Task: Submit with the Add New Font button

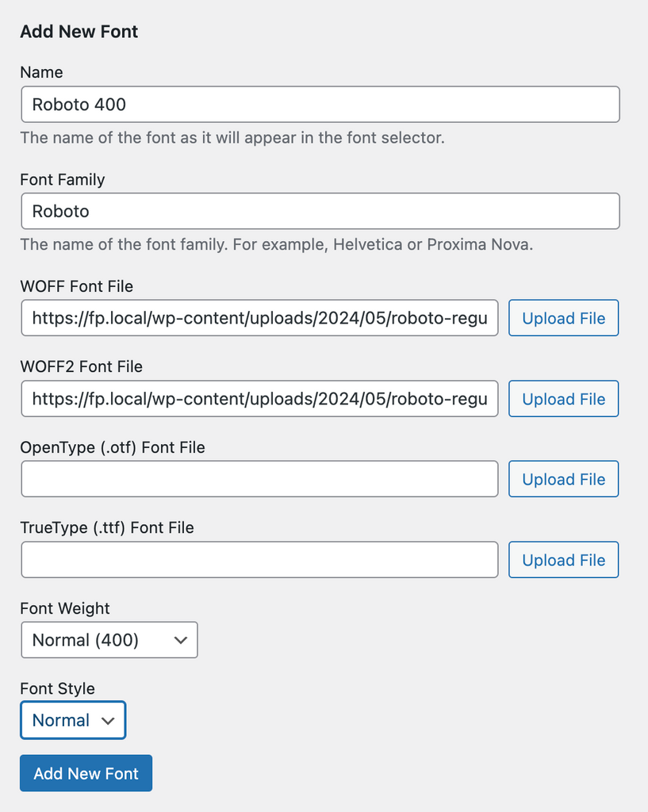Action: tap(86, 773)
